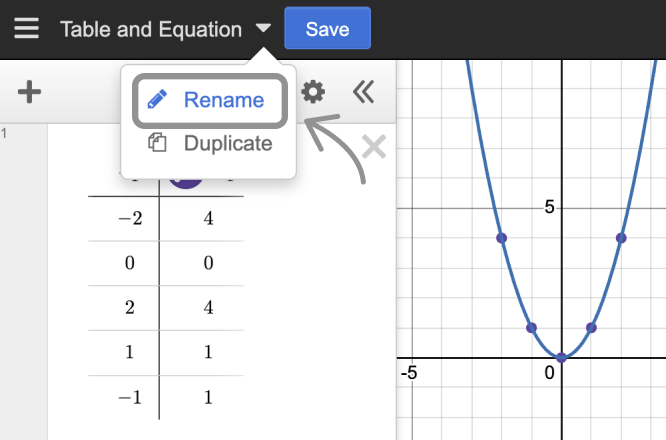This screenshot has height=440, width=666.
Task: Collapse the expression list with double chevron
Action: point(363,93)
